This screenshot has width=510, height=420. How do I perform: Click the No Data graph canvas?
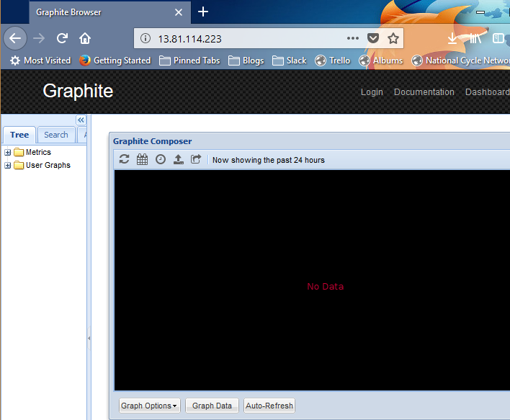(x=312, y=280)
